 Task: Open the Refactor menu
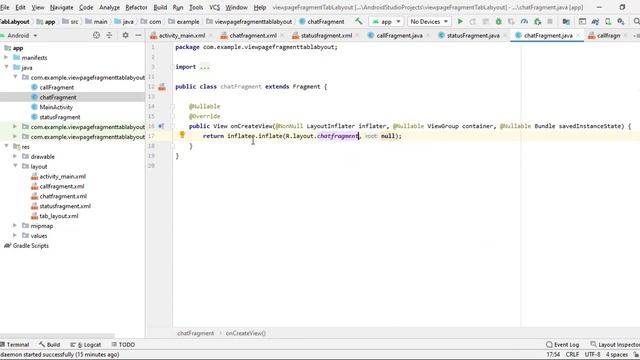coord(136,7)
